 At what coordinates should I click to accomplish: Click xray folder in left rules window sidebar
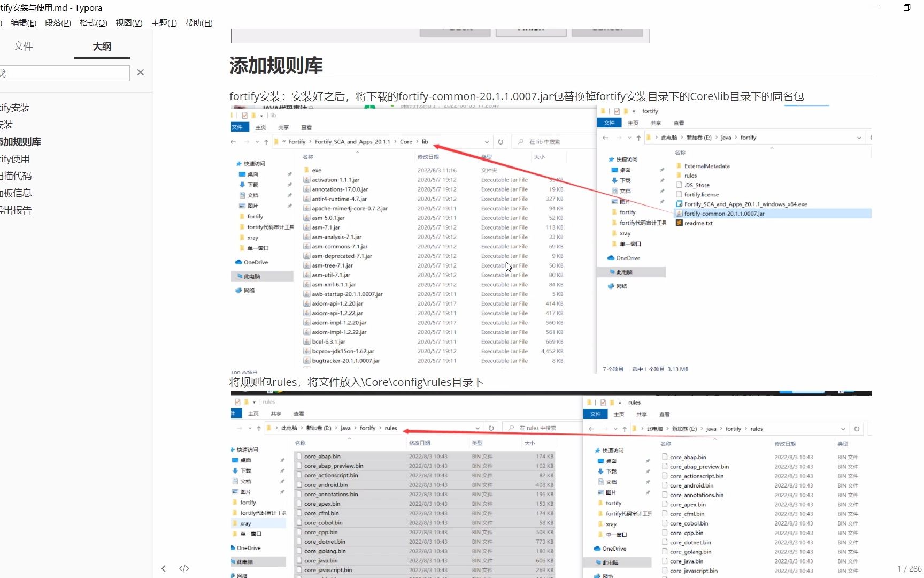tap(245, 523)
